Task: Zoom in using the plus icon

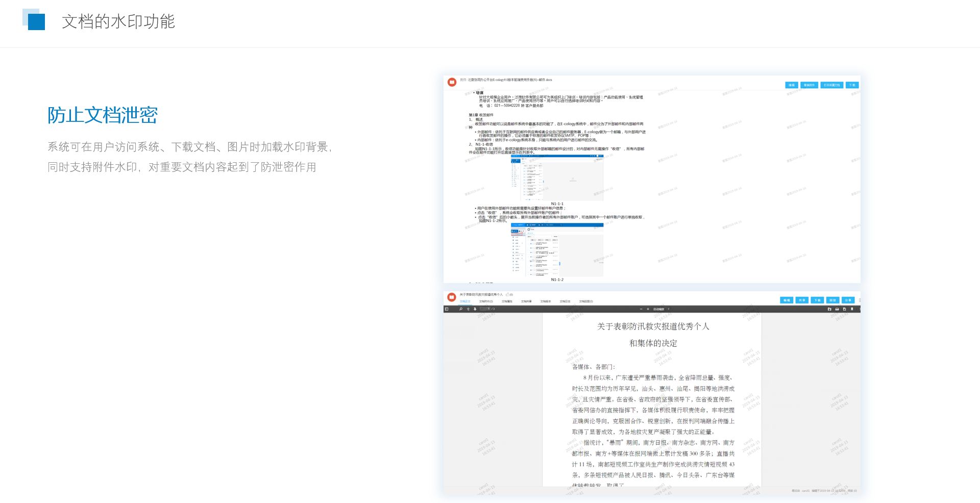Action: point(648,309)
